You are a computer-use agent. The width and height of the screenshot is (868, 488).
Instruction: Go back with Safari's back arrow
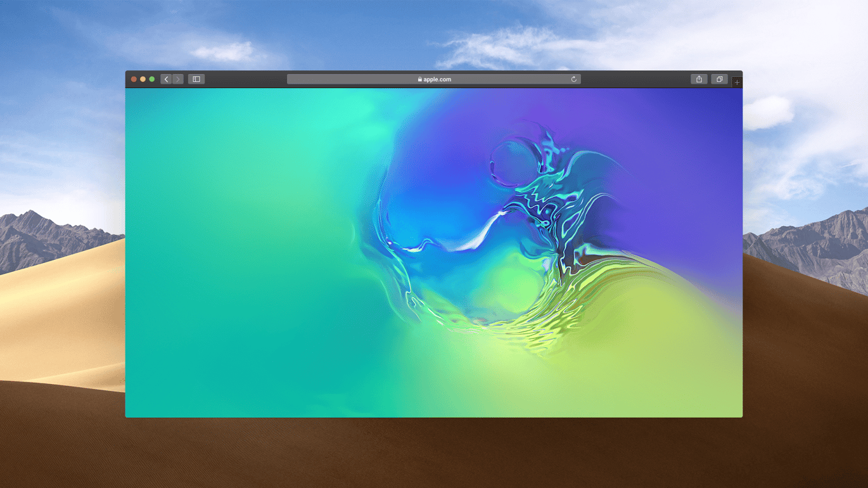pyautogui.click(x=166, y=79)
